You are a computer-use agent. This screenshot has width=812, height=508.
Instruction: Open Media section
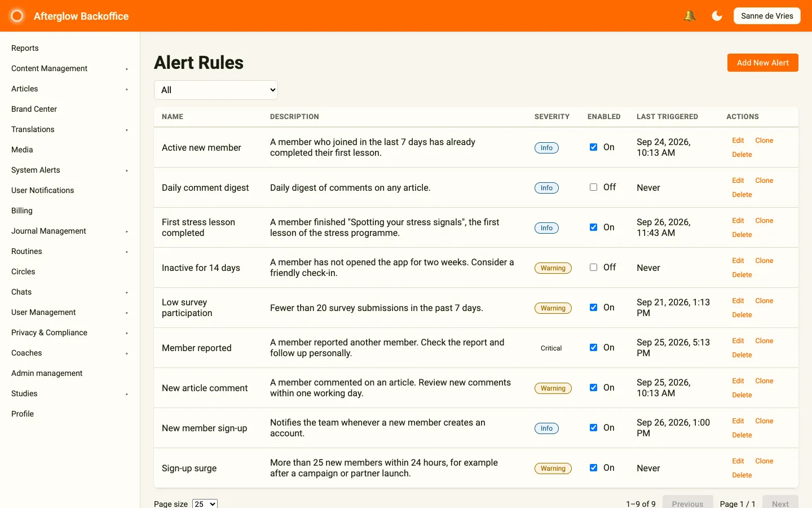click(x=22, y=150)
